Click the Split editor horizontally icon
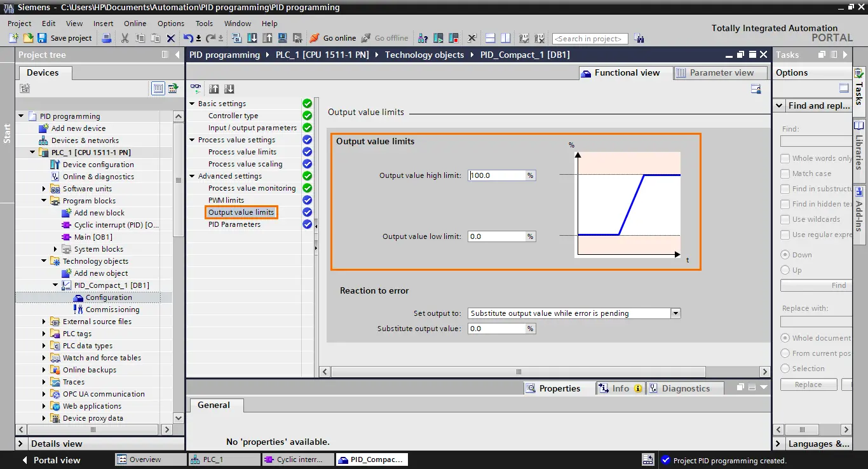 pyautogui.click(x=490, y=38)
